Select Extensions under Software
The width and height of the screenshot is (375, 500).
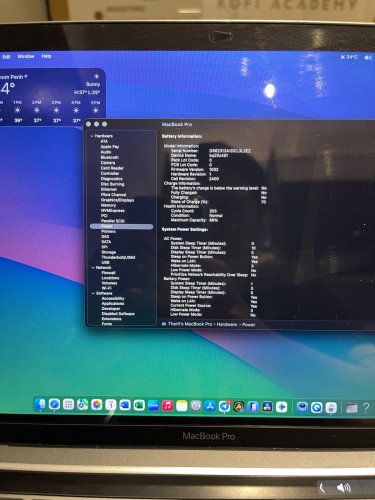(x=111, y=319)
